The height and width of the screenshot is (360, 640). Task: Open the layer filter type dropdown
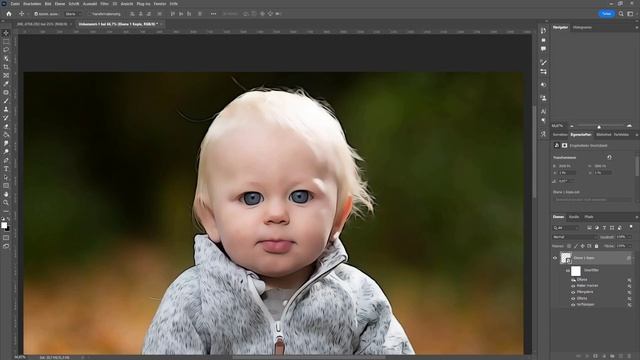[x=566, y=228]
